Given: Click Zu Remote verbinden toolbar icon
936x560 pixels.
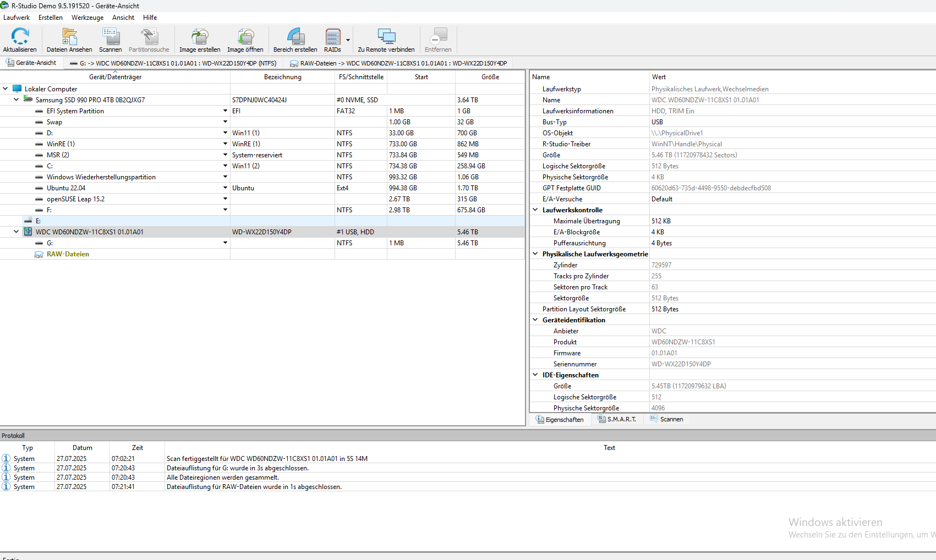Looking at the screenshot, I should coord(386,36).
